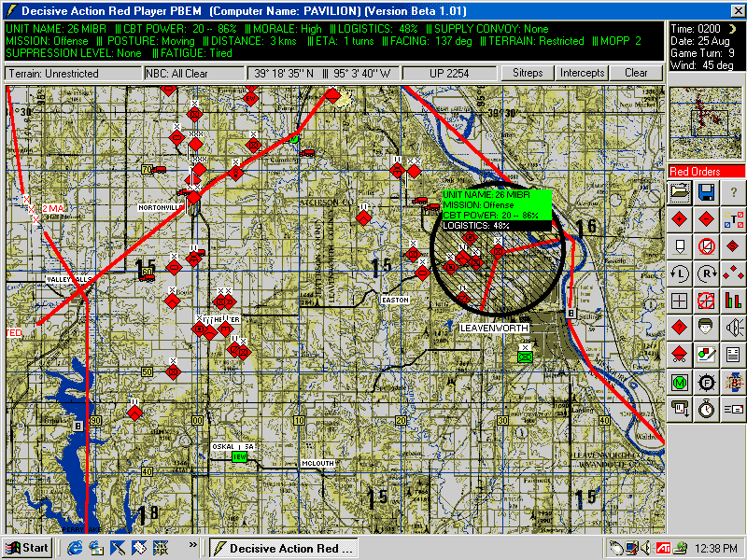Click the minimap overview thumbnail

coord(706,121)
